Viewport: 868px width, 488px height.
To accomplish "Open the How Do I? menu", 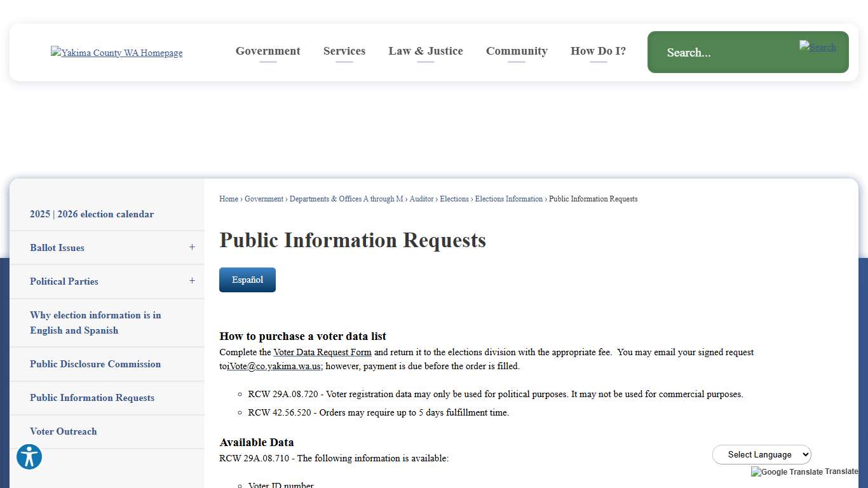I will [597, 51].
